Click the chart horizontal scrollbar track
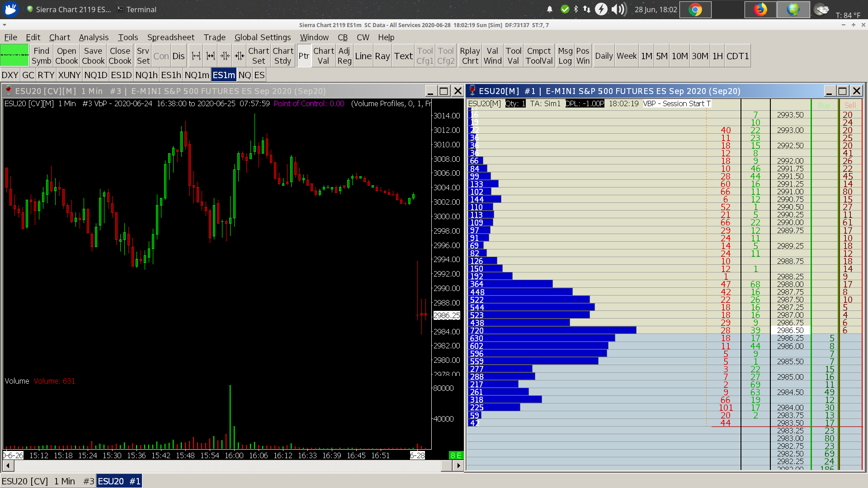868x488 pixels. (226, 465)
